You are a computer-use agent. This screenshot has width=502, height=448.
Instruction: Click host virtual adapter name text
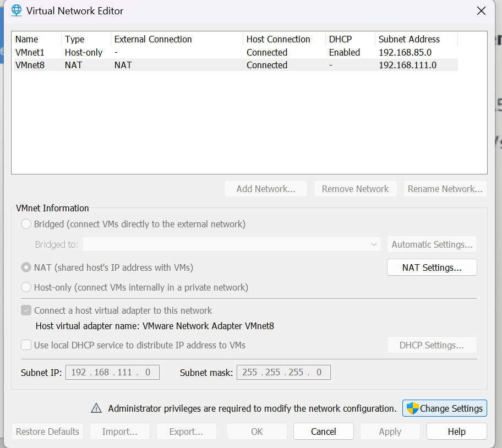pos(155,326)
